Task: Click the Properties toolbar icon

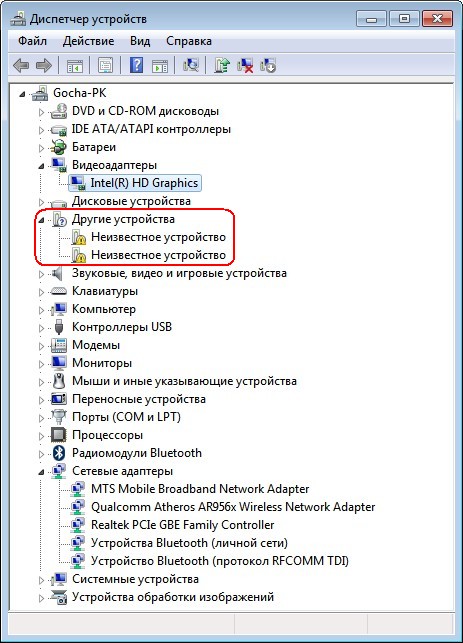Action: pos(105,65)
